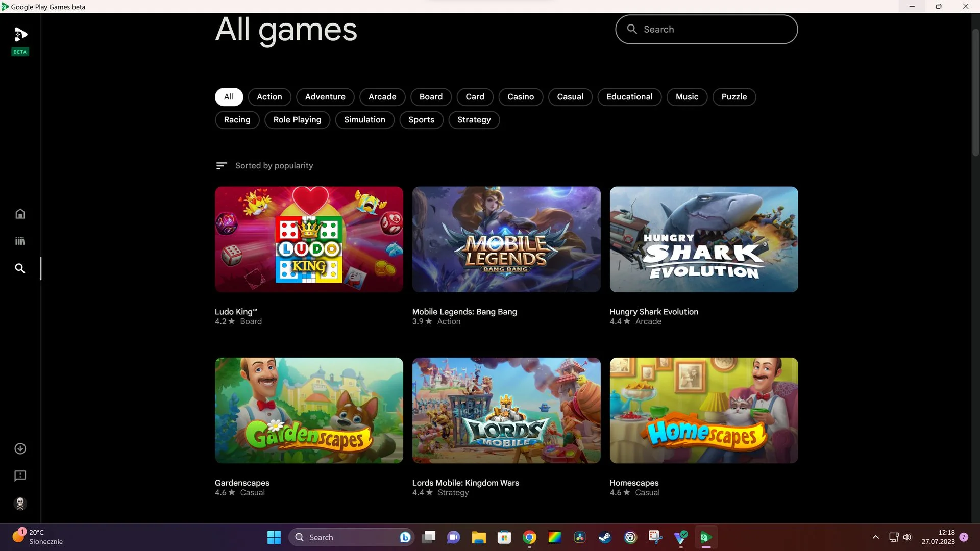Click the Homescapes title text
Viewport: 980px width, 551px height.
click(x=634, y=483)
